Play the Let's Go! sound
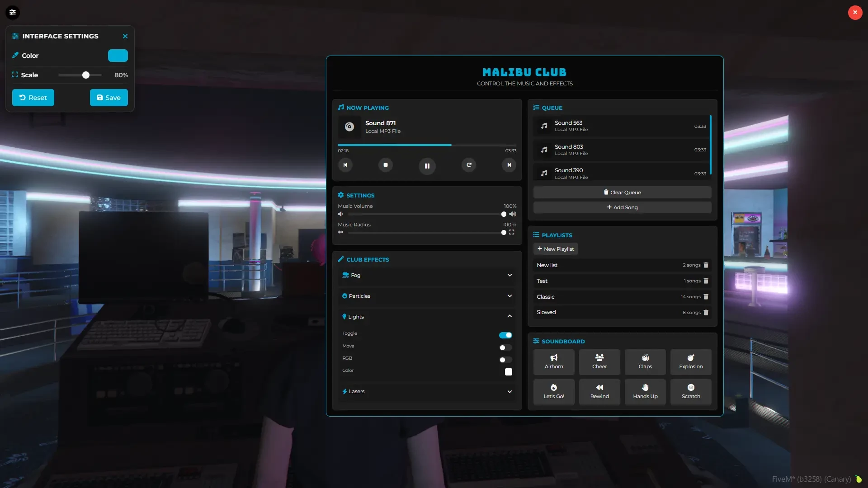 [x=554, y=392]
